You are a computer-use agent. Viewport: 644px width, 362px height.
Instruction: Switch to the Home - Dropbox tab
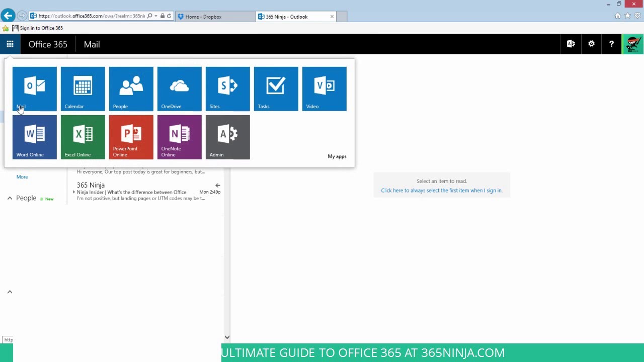[x=216, y=17]
